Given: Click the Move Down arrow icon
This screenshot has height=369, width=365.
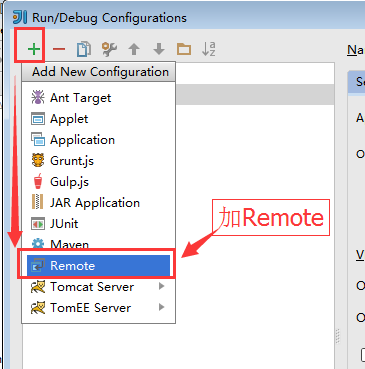Looking at the screenshot, I should (159, 49).
